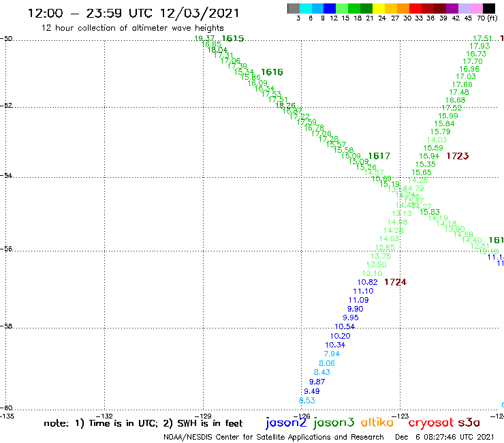Select the altika satellite label
Screen dimensions: 504x443
coord(377,423)
